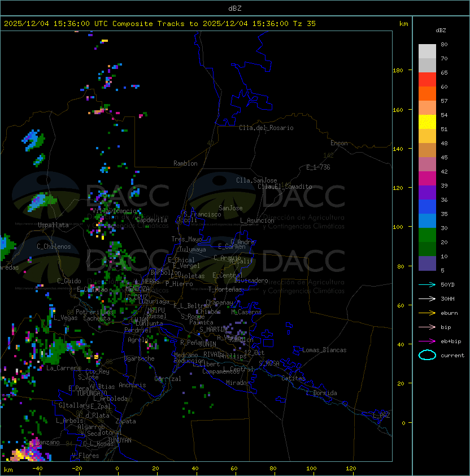Click the 'dBZ' heading above color scale

[441, 31]
